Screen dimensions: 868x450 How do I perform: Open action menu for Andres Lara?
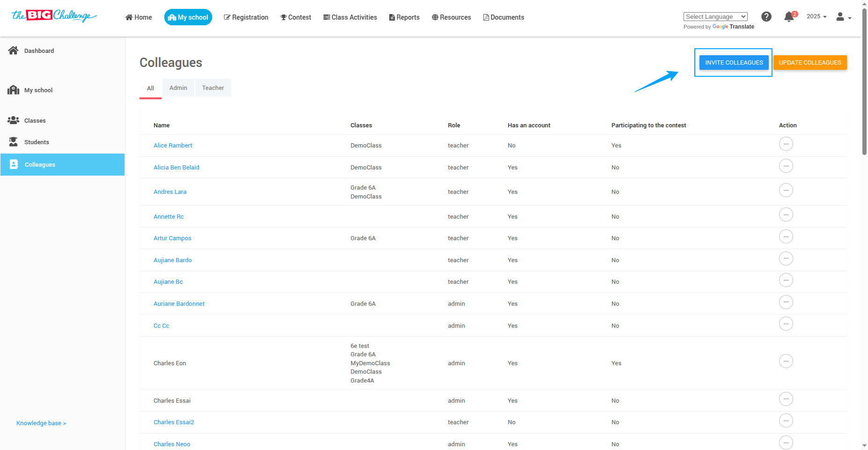point(786,190)
